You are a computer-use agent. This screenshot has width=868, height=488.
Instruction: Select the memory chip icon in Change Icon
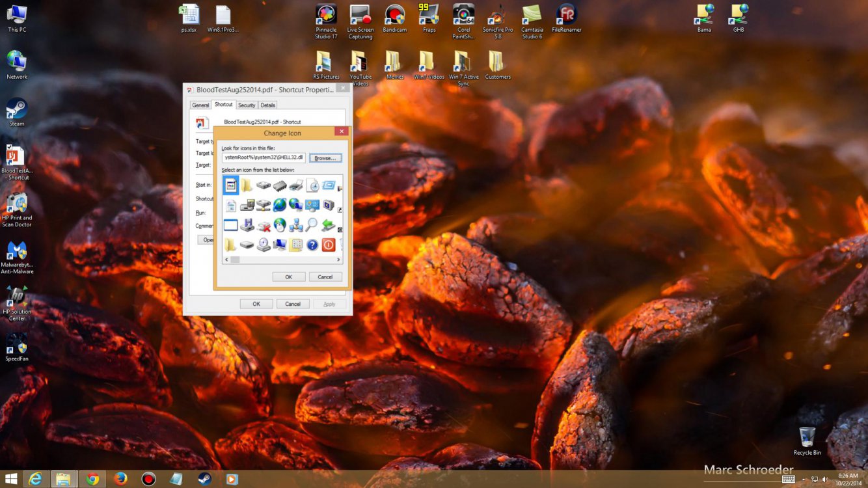tap(280, 185)
